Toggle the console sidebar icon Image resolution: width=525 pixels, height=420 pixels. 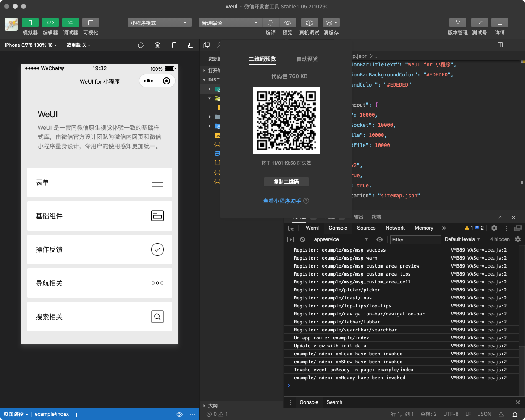[x=290, y=239]
